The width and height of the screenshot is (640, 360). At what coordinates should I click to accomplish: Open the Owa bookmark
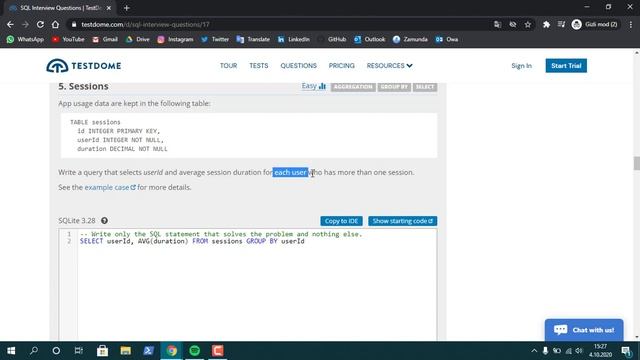447,39
